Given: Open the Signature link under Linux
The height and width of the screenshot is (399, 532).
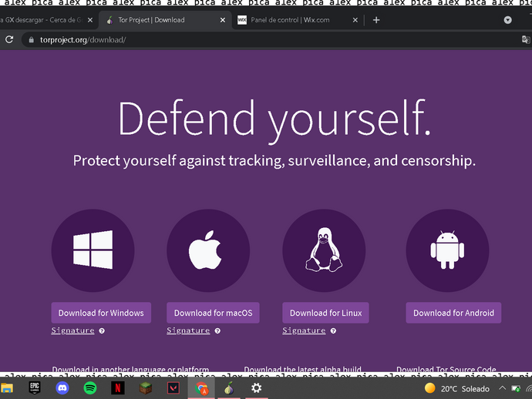Looking at the screenshot, I should 304,330.
